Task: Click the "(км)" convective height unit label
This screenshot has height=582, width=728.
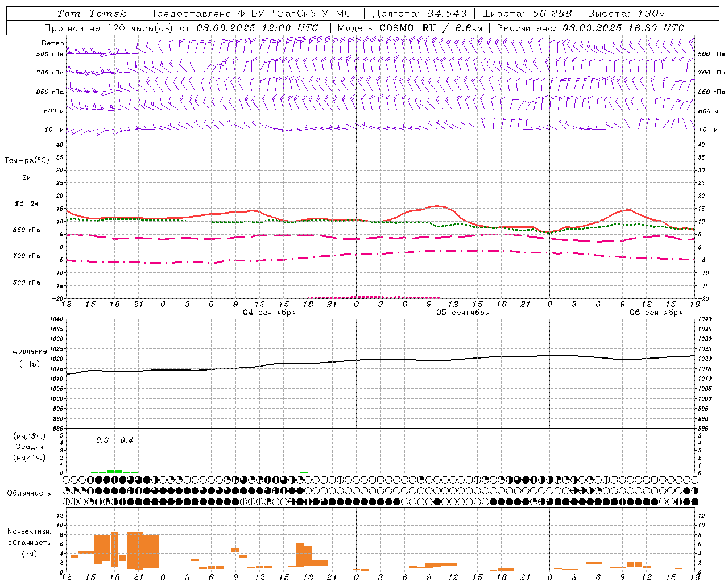Action: pos(30,554)
